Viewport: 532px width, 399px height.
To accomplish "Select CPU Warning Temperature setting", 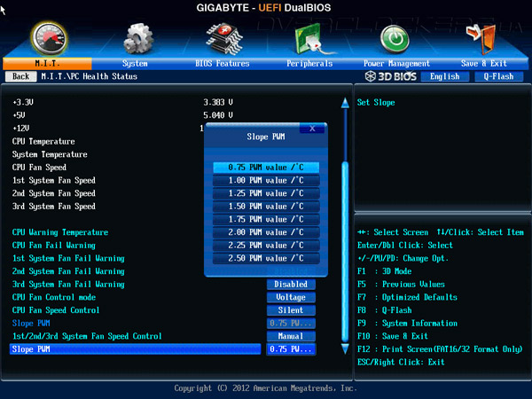I will tap(60, 232).
